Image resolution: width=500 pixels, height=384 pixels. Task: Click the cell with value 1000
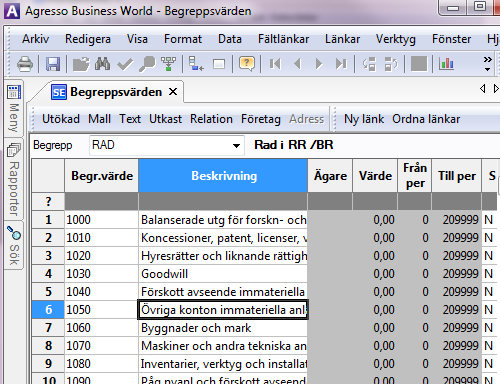pos(102,220)
